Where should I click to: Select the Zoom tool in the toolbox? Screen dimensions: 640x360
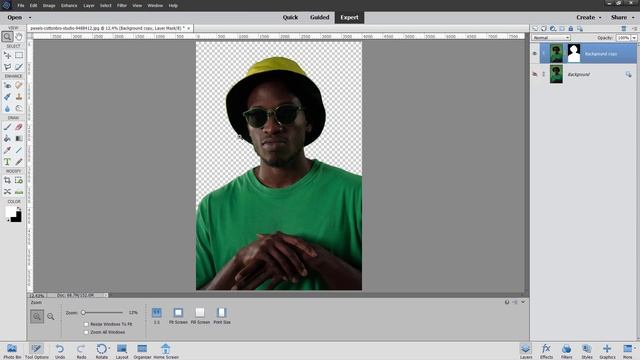click(7, 37)
